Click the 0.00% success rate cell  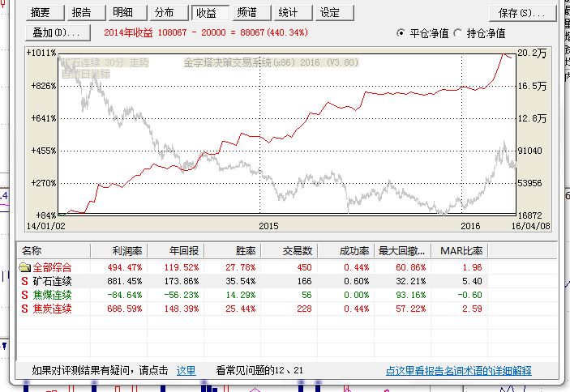tap(356, 295)
